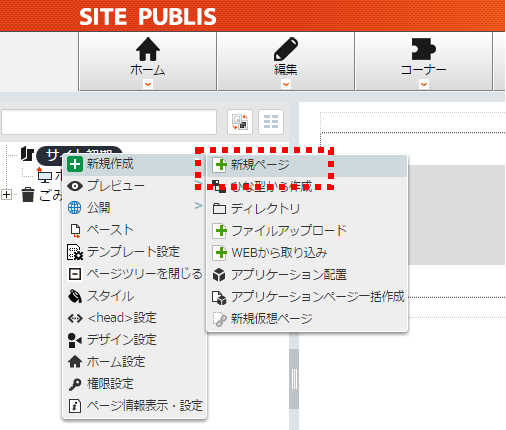This screenshot has width=506, height=430.
Task: Click the monitor page icon in tree
Action: [x=45, y=176]
